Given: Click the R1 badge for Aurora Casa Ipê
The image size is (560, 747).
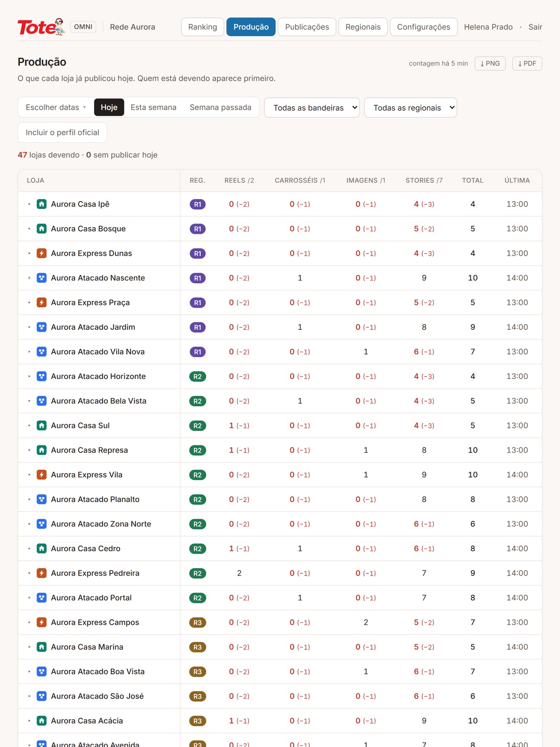Looking at the screenshot, I should coord(198,204).
